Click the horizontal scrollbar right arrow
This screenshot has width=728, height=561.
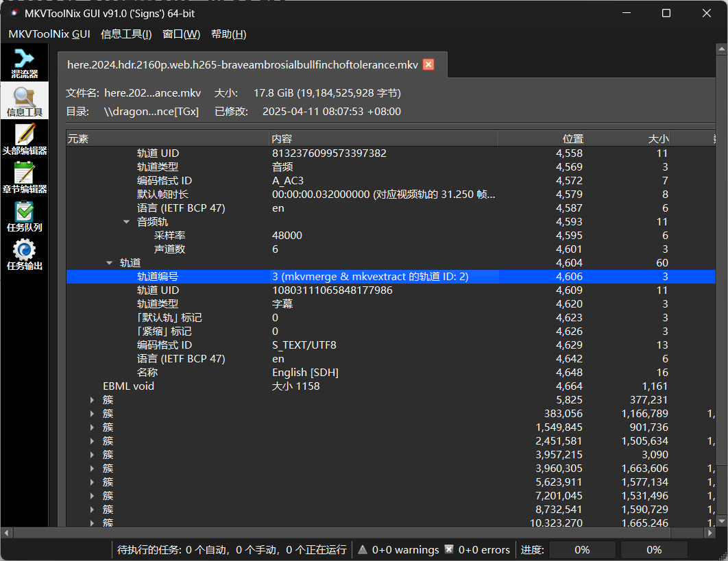pyautogui.click(x=709, y=533)
